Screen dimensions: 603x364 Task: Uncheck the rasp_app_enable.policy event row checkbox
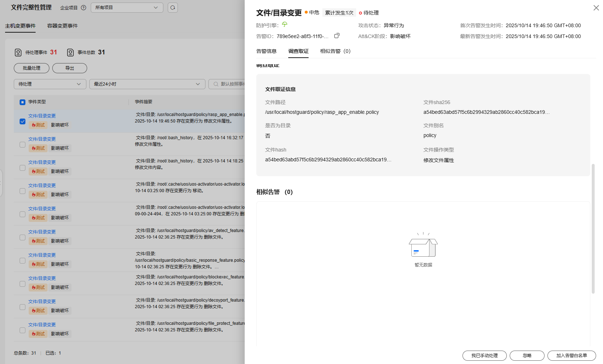pos(23,121)
